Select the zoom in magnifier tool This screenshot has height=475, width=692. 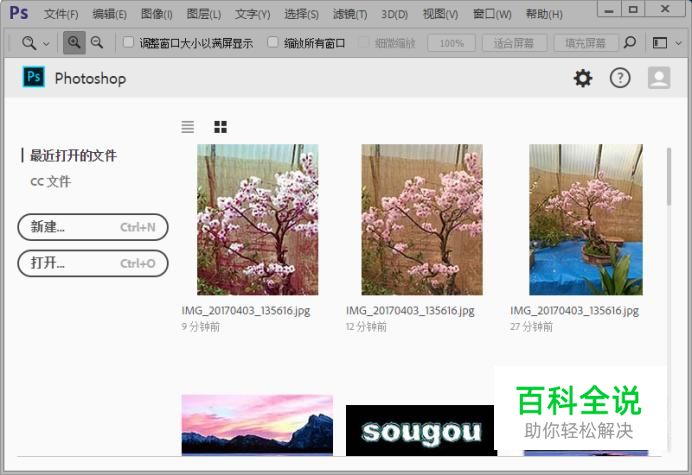click(74, 43)
